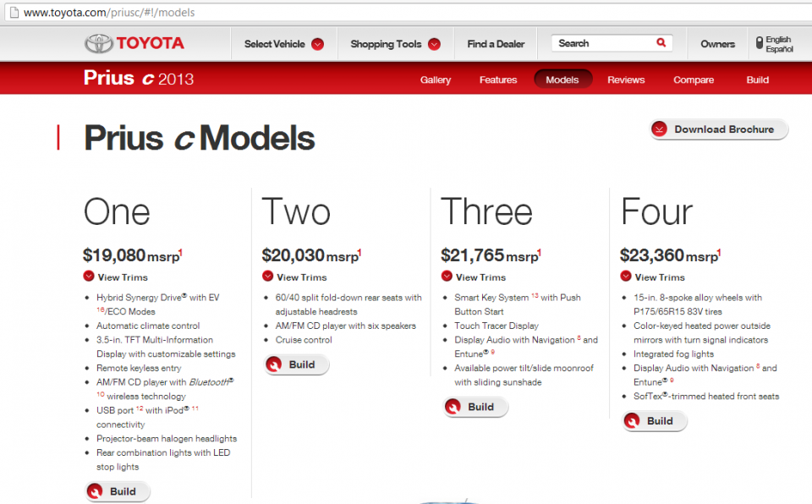Click the 'One' model heading

(x=117, y=212)
